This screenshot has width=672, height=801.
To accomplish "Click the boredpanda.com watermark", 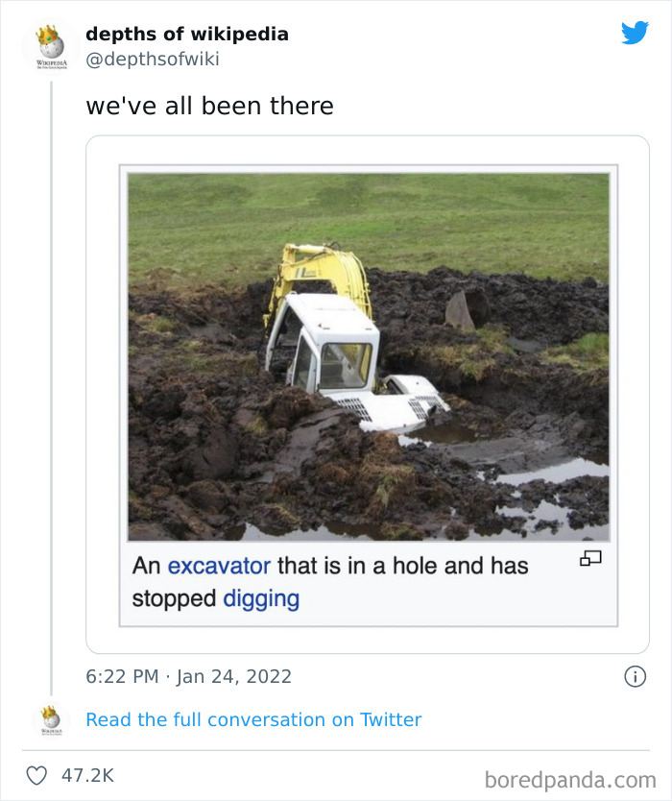I will (x=570, y=778).
